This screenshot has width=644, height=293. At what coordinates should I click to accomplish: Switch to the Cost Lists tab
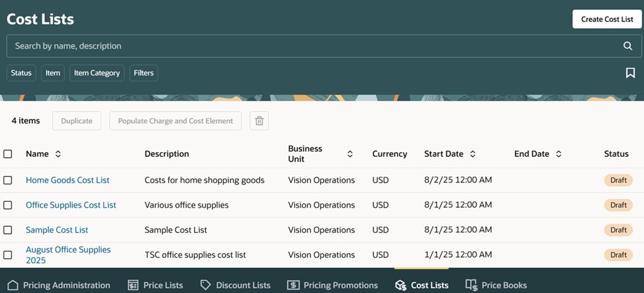pyautogui.click(x=422, y=285)
